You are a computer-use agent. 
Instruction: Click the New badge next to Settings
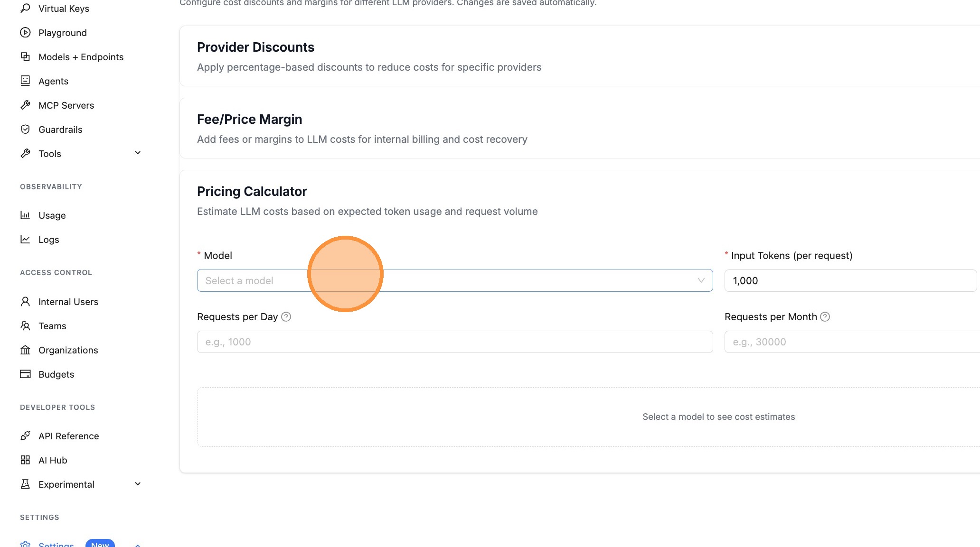pyautogui.click(x=100, y=544)
